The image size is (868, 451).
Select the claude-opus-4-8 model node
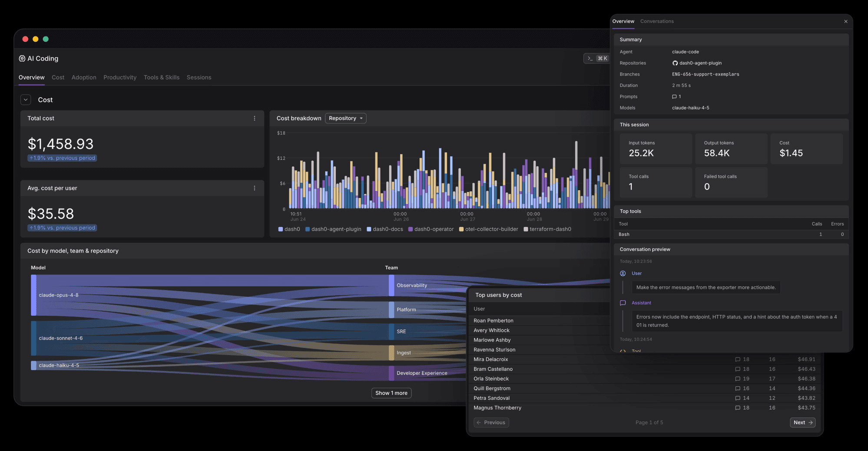coord(33,295)
